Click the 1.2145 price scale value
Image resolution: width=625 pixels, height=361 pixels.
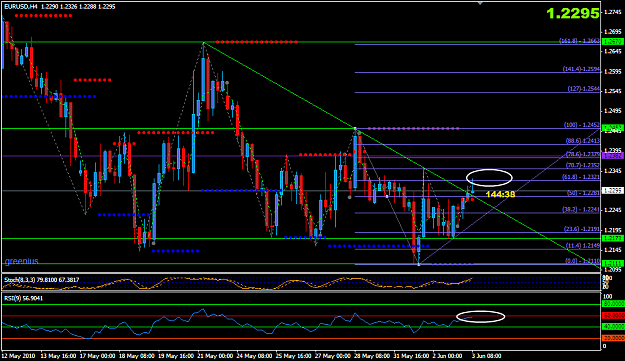(613, 250)
